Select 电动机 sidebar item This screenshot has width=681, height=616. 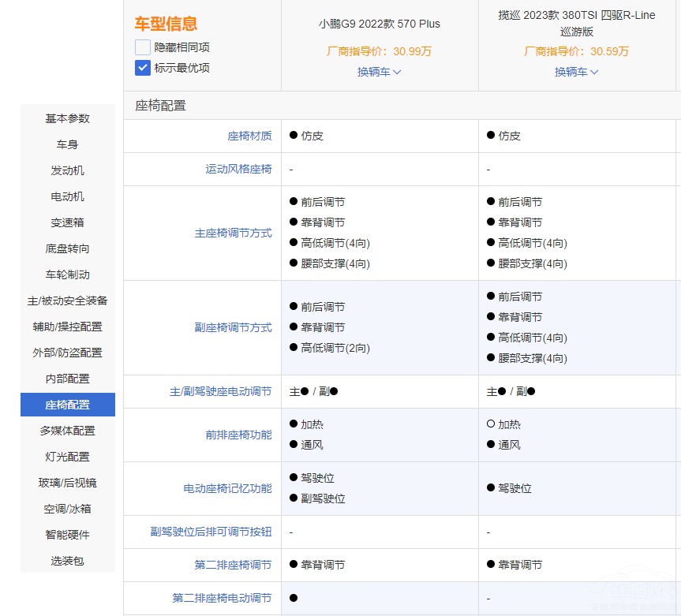68,196
